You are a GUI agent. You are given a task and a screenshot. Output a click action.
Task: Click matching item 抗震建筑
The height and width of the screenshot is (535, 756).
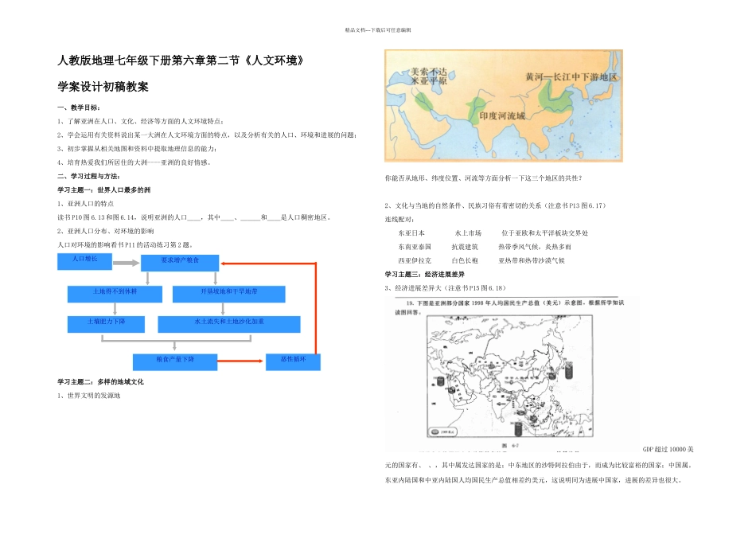point(465,247)
